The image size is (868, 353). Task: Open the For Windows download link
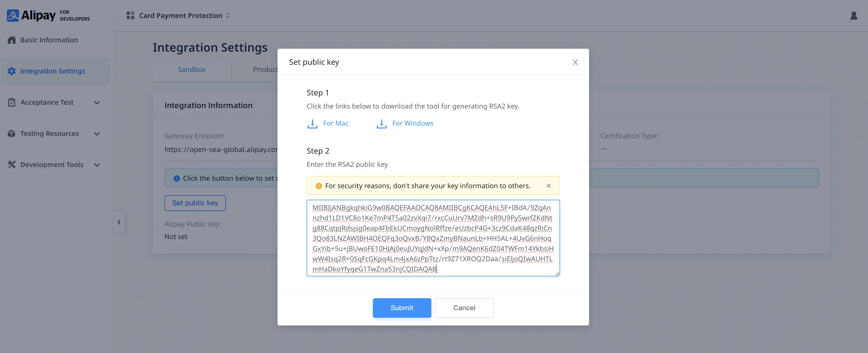pyautogui.click(x=412, y=123)
